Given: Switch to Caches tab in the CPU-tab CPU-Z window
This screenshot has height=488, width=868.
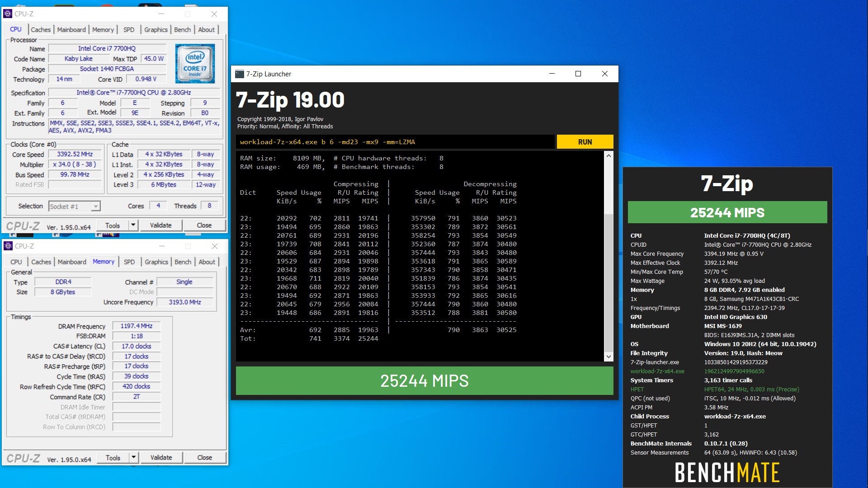Looking at the screenshot, I should 41,29.
